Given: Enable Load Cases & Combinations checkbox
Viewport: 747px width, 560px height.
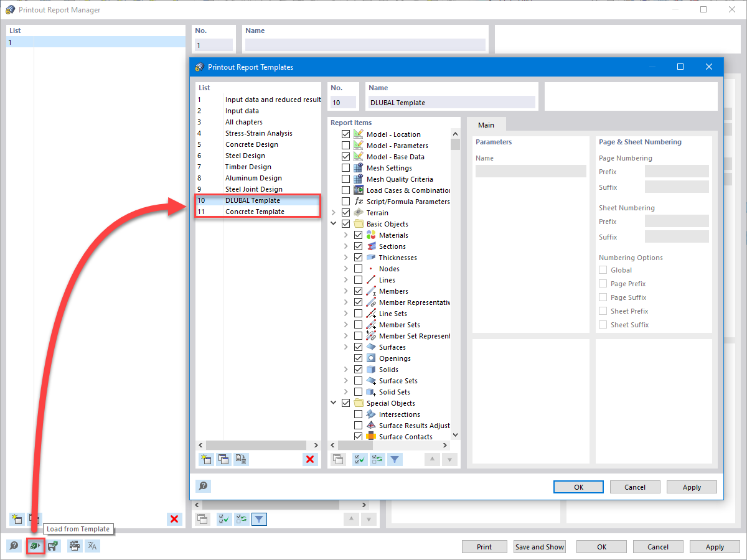Looking at the screenshot, I should 346,190.
